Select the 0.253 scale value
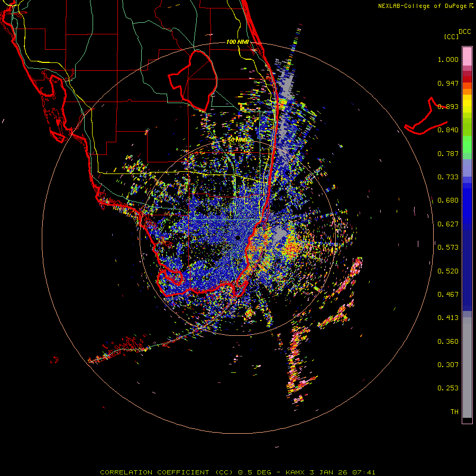This screenshot has height=476, width=476. click(448, 388)
